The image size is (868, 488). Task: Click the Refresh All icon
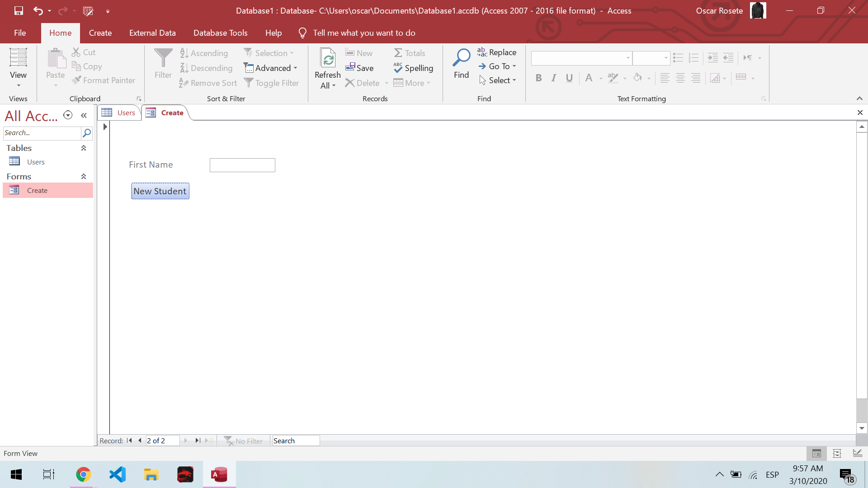tap(327, 59)
